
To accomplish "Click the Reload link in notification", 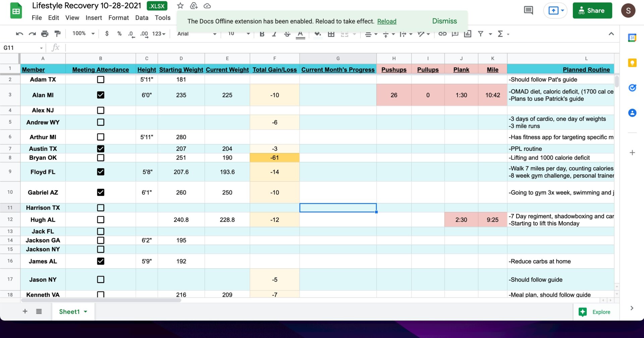I will (387, 21).
